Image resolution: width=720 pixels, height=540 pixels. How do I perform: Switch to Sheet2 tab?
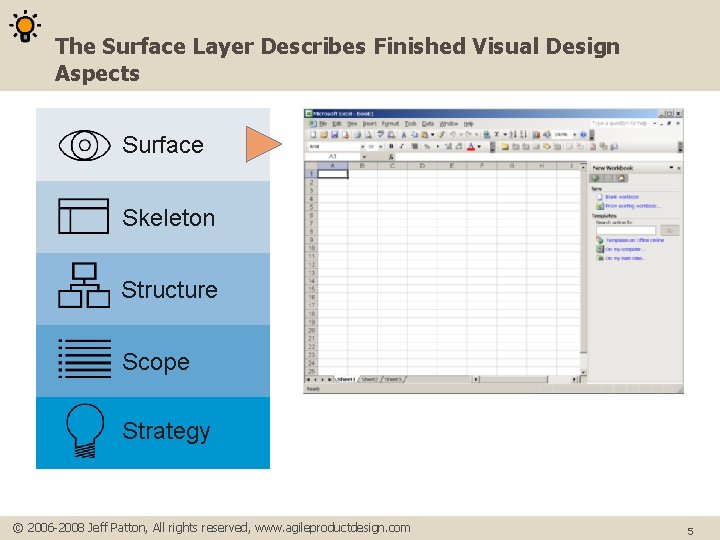[x=369, y=379]
